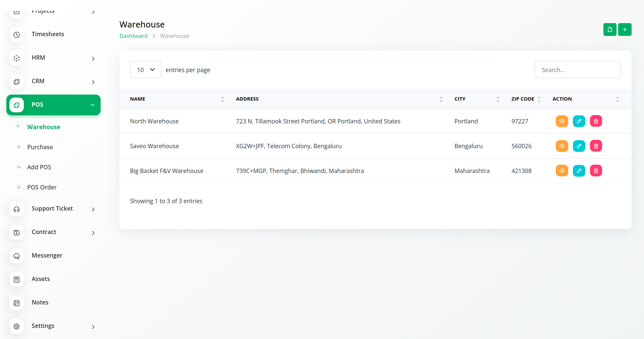View North Warehouse details with eye icon
The image size is (644, 339).
click(561, 121)
